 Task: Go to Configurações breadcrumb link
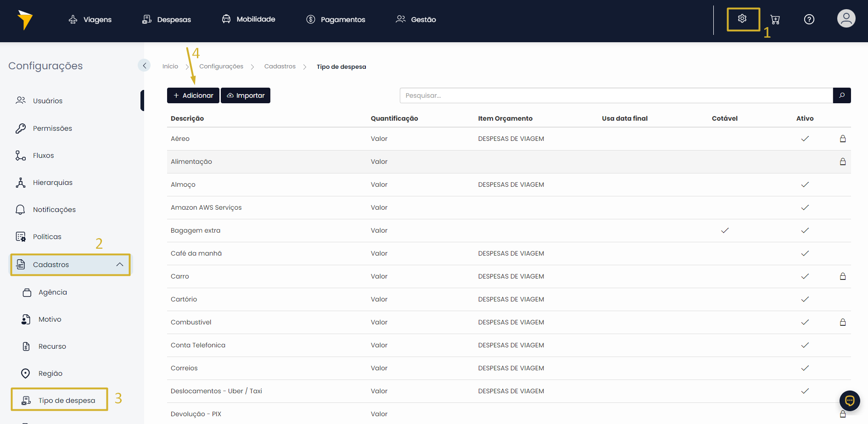click(x=221, y=67)
